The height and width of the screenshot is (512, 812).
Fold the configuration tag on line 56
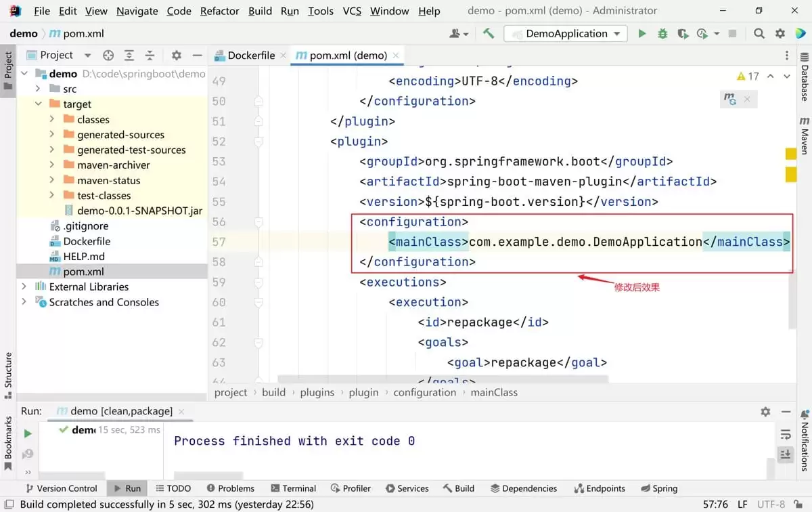pyautogui.click(x=258, y=222)
